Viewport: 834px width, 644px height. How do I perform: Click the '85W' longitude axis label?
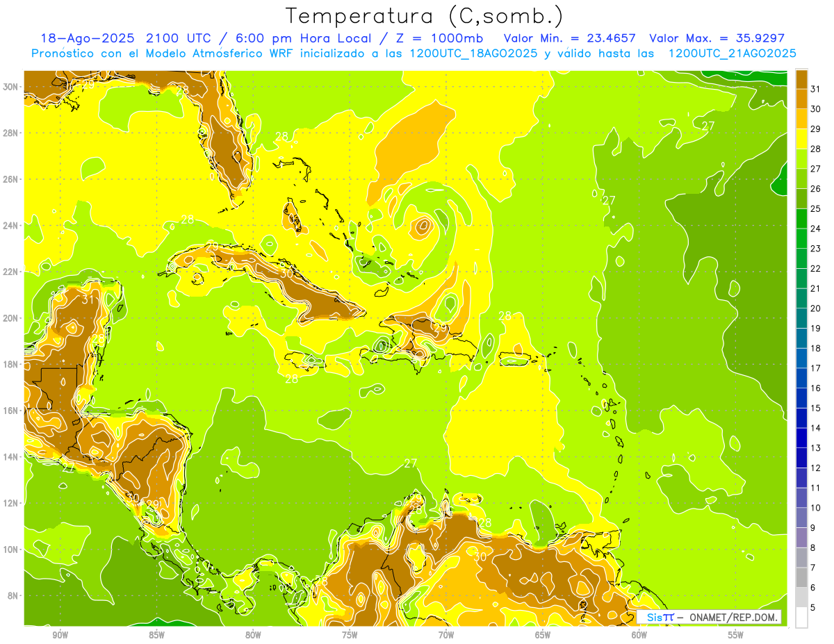click(x=156, y=636)
